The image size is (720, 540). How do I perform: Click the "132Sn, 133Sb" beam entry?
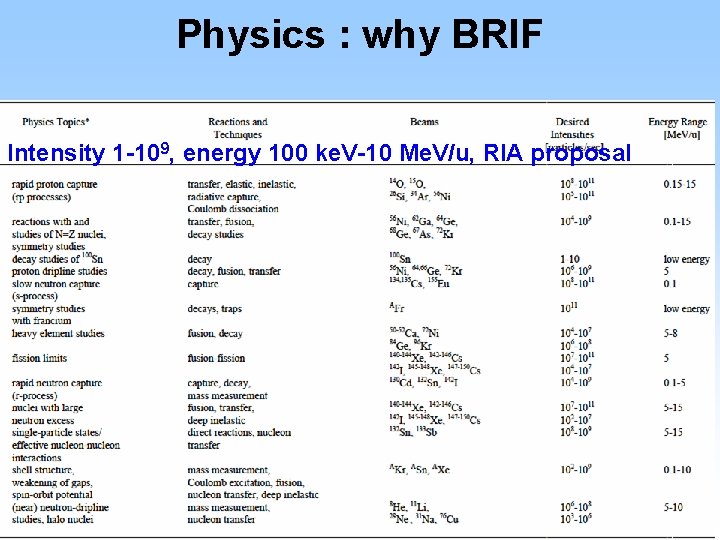tap(413, 432)
